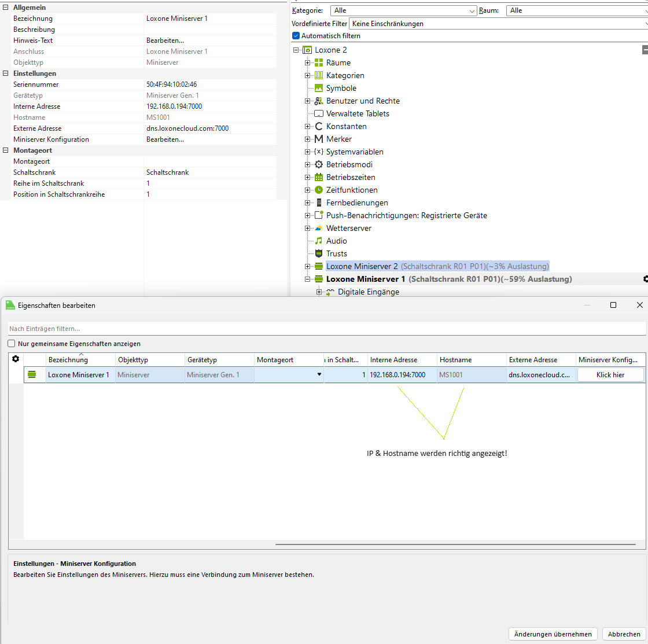Image resolution: width=648 pixels, height=644 pixels.
Task: Click the Klick hier button
Action: (610, 375)
